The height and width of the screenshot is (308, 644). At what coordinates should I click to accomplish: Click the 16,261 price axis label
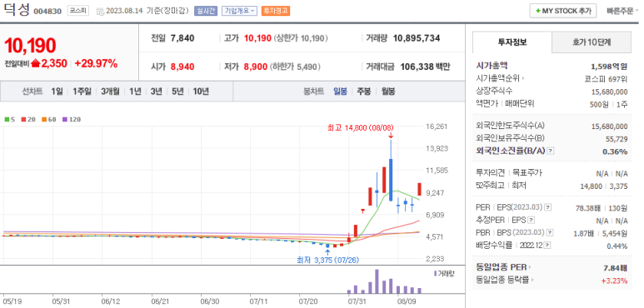click(x=437, y=127)
